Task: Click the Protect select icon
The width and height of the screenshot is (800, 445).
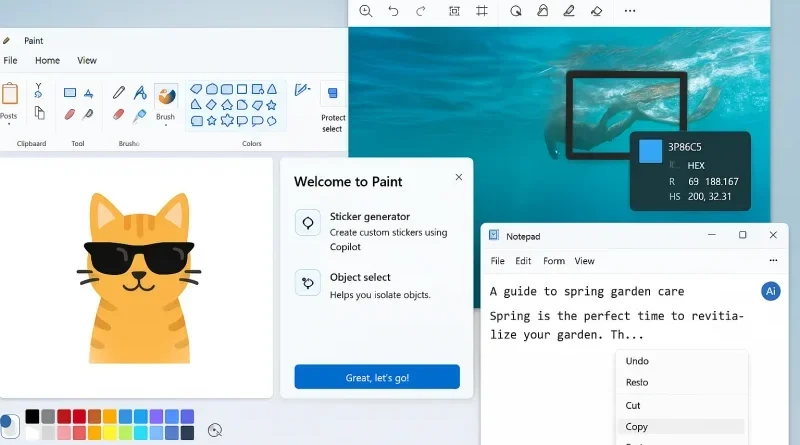Action: [x=333, y=93]
